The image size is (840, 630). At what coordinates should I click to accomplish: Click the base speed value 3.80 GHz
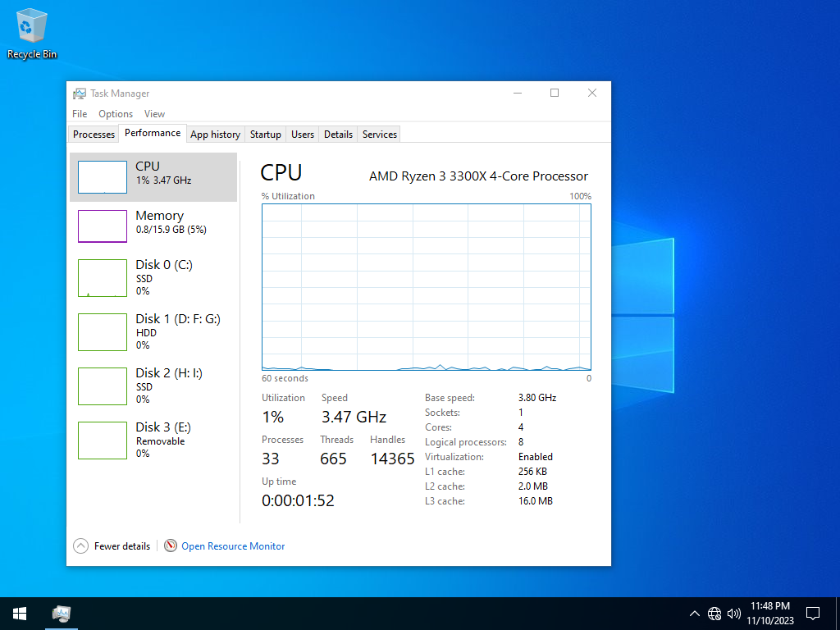[537, 398]
